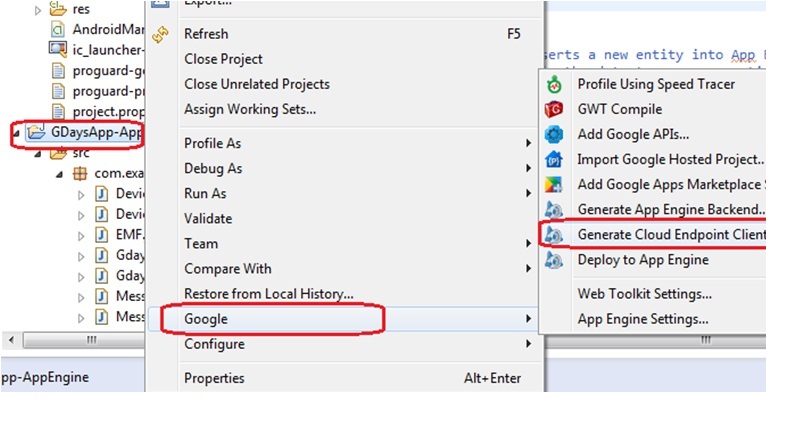This screenshot has width=790, height=435.
Task: Select Restore from Local History
Action: (x=268, y=294)
